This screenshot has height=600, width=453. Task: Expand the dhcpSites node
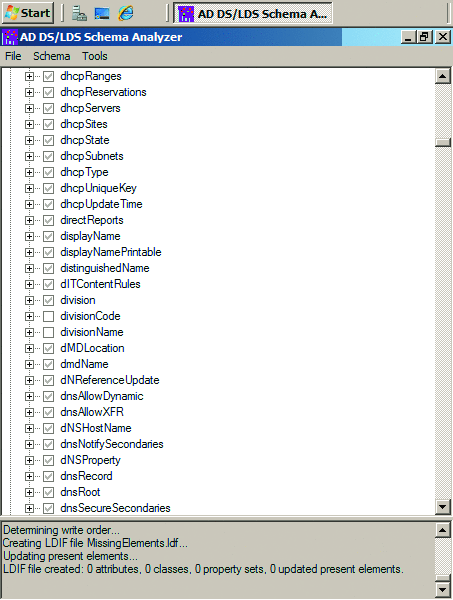point(29,124)
